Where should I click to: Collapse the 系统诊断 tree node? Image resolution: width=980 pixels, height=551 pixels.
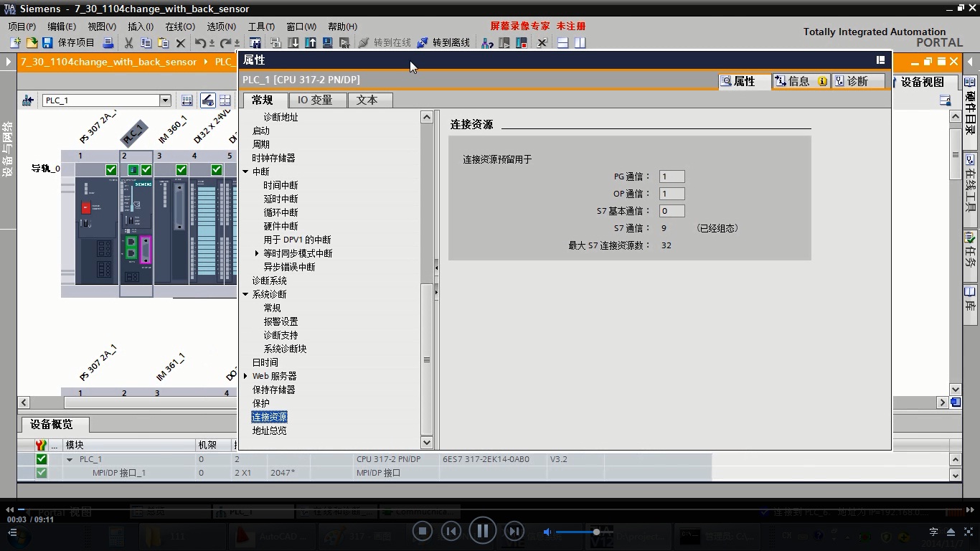(x=245, y=294)
